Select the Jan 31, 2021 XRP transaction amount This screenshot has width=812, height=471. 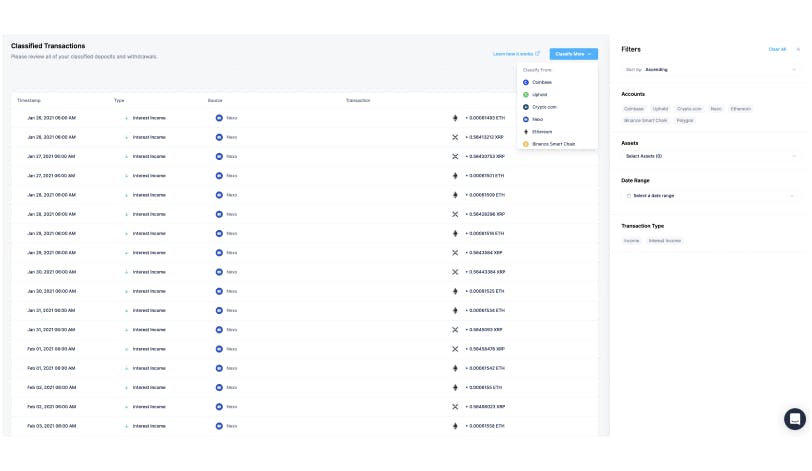(x=484, y=330)
